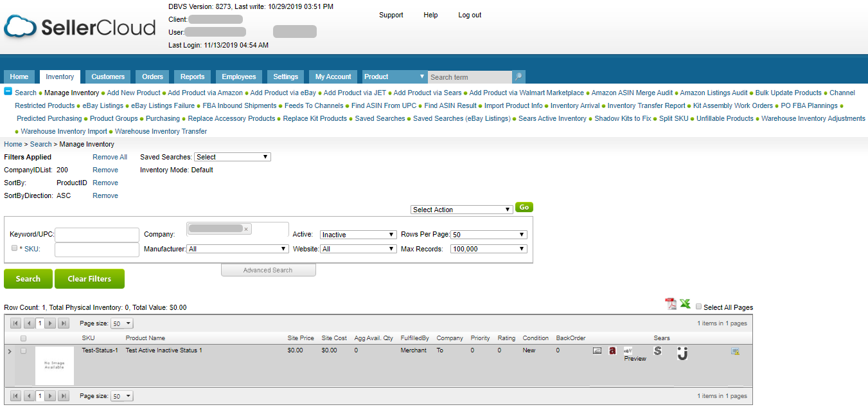868x407 pixels.
Task: Go to last page in top pager
Action: tap(64, 323)
